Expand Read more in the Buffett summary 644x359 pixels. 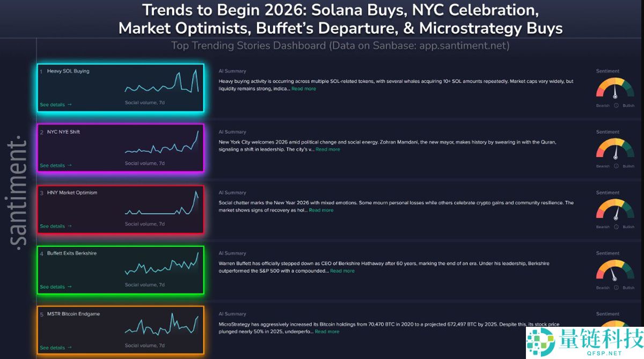342,271
